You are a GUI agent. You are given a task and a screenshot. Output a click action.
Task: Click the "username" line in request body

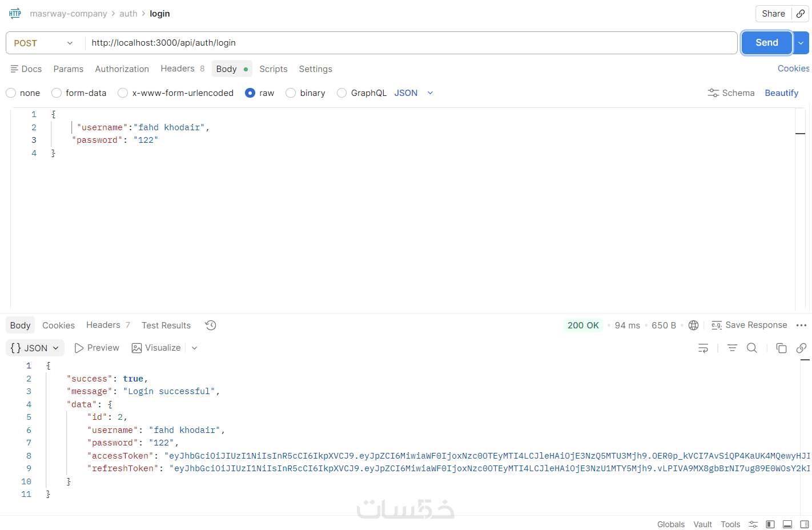coord(143,127)
